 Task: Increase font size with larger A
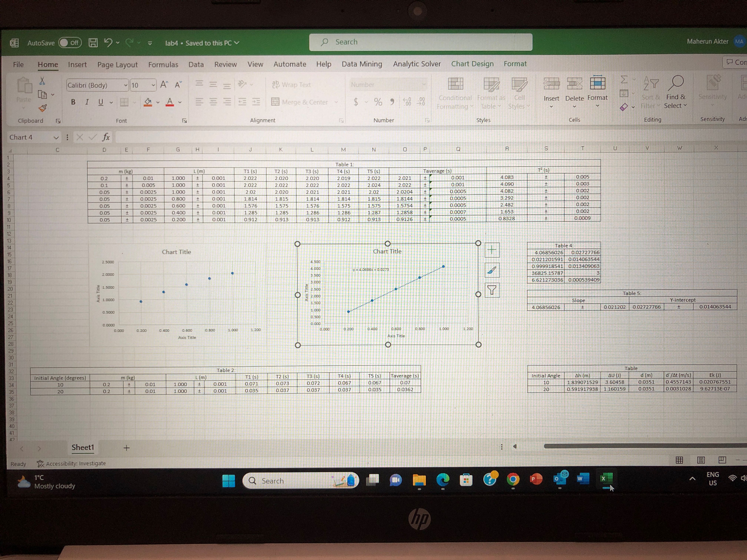(x=164, y=85)
